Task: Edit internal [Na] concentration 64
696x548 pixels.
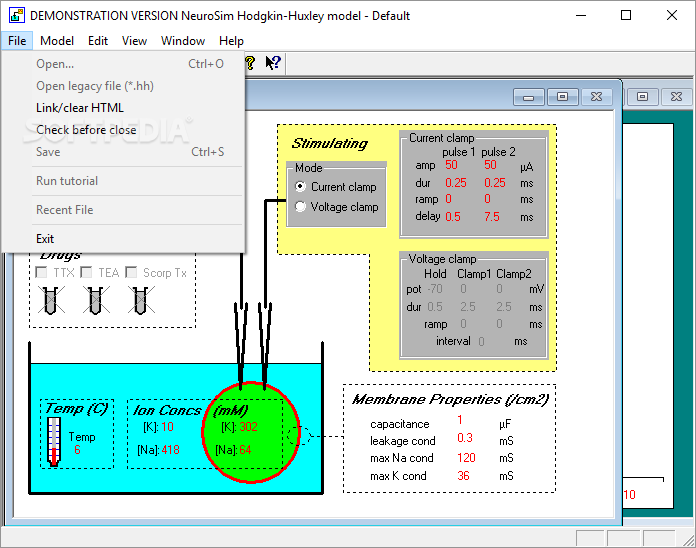Action: click(x=245, y=450)
